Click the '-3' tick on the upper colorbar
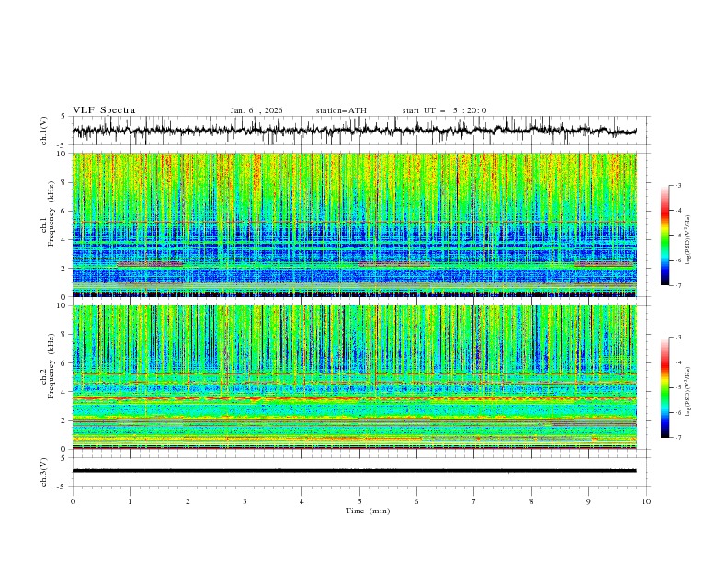The height and width of the screenshot is (563, 728). [677, 185]
